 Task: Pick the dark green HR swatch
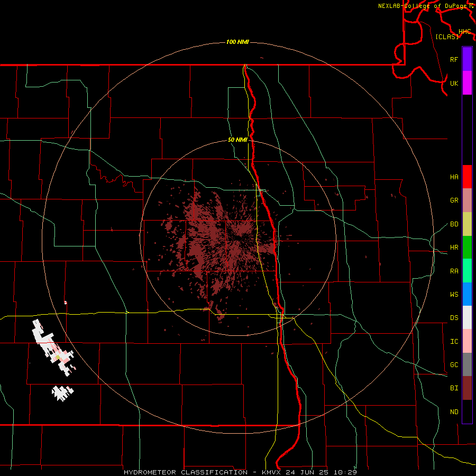coord(467,247)
